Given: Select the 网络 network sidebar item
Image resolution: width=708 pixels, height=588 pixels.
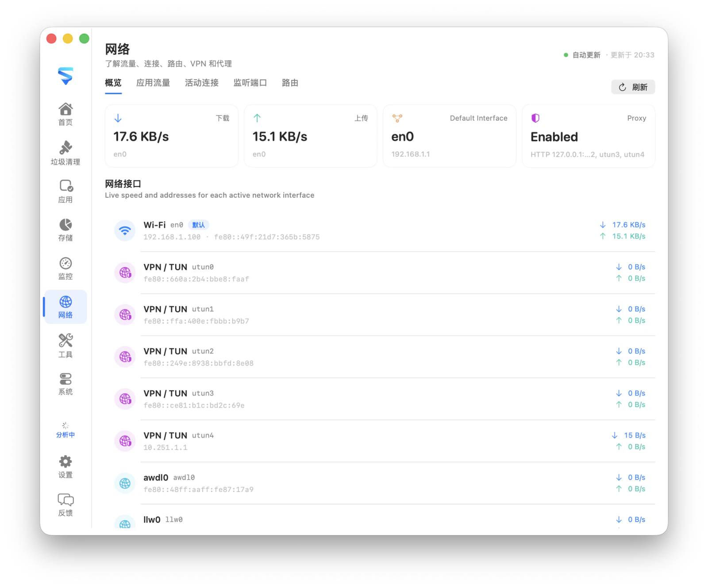Looking at the screenshot, I should click(x=65, y=307).
